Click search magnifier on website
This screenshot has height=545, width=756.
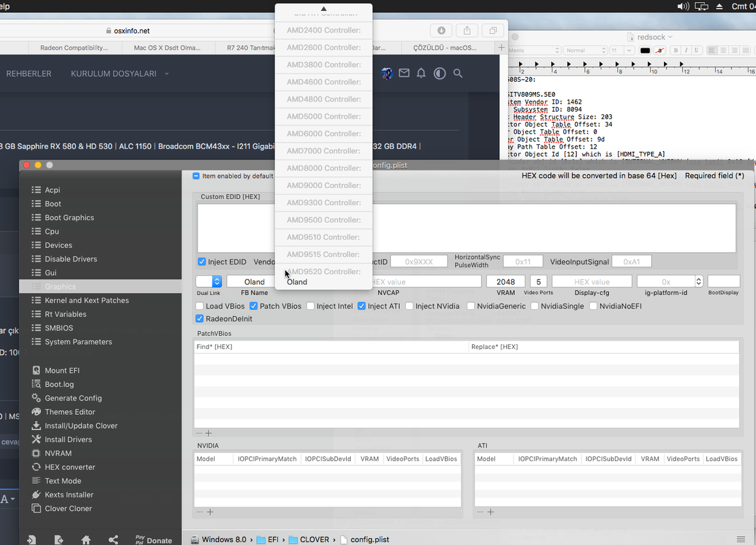(x=458, y=74)
